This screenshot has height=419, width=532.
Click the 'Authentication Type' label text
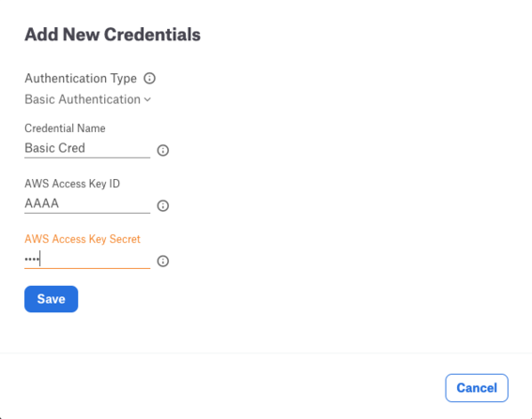(81, 79)
